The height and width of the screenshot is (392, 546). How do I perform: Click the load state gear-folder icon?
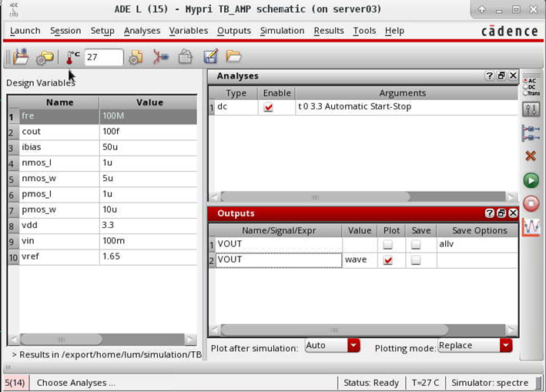pyautogui.click(x=45, y=58)
